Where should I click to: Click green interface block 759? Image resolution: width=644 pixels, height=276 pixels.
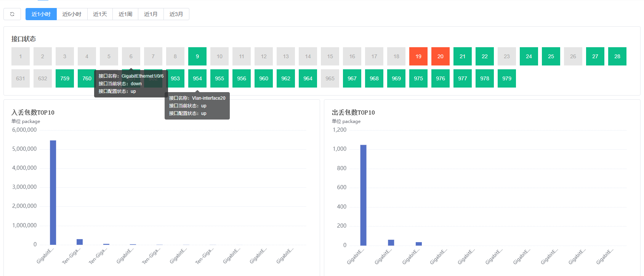point(65,78)
